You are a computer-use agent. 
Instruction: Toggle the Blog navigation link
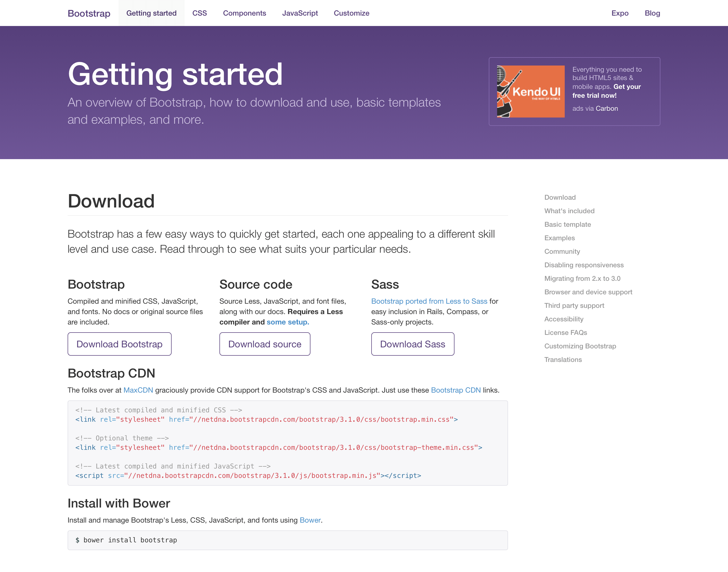[652, 13]
